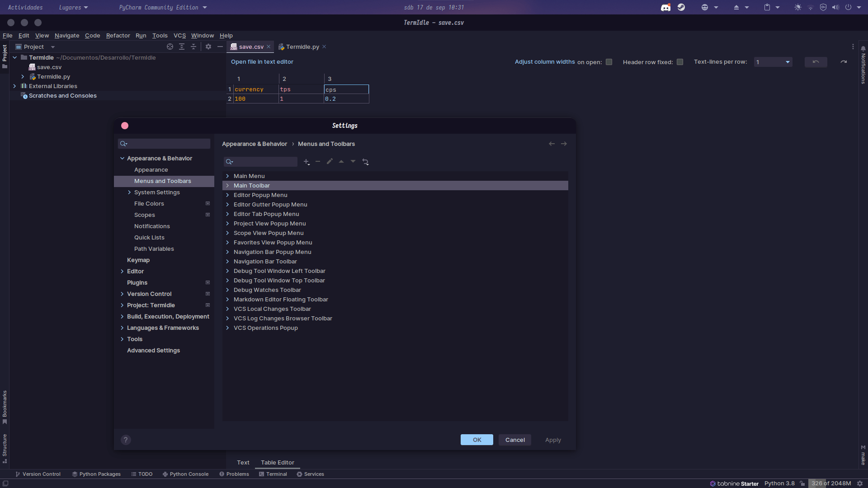Open Project panel settings gear icon
Screen dimensions: 868x488
[x=208, y=47]
